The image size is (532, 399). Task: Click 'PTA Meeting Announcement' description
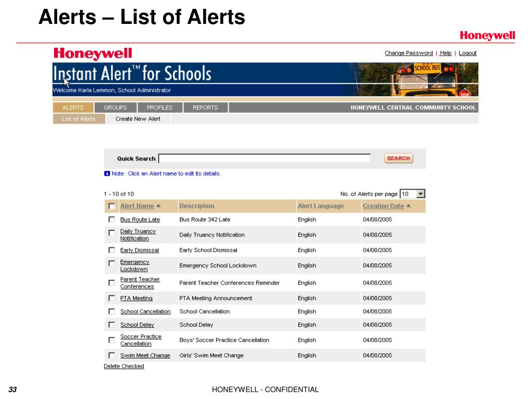tap(216, 298)
